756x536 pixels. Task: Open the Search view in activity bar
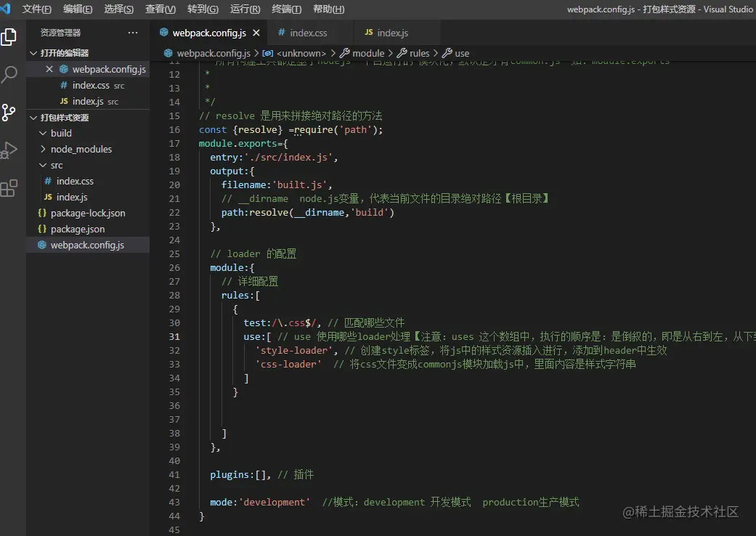[9, 75]
